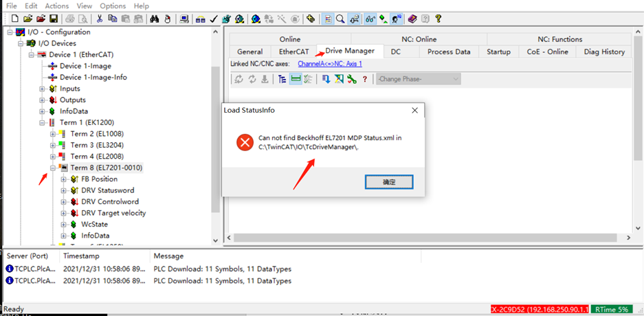Click the Drive Manager red question mark icon
Screen dimensions: 644x316
(x=364, y=79)
